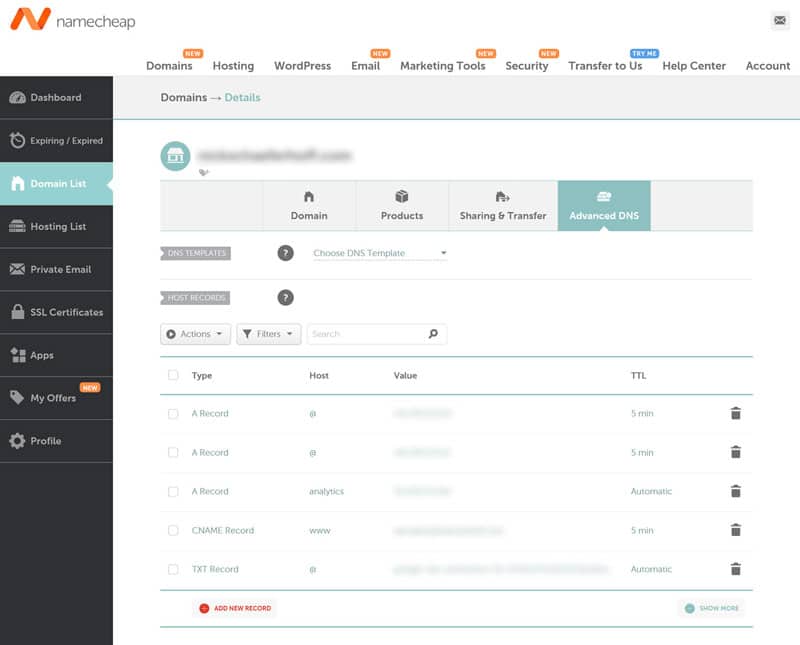This screenshot has height=645, width=800.
Task: Toggle the select-all checkbox in table header
Action: pos(173,375)
